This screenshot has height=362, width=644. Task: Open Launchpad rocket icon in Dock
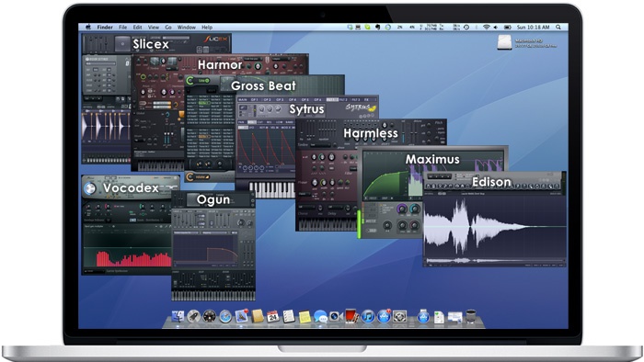click(x=193, y=316)
